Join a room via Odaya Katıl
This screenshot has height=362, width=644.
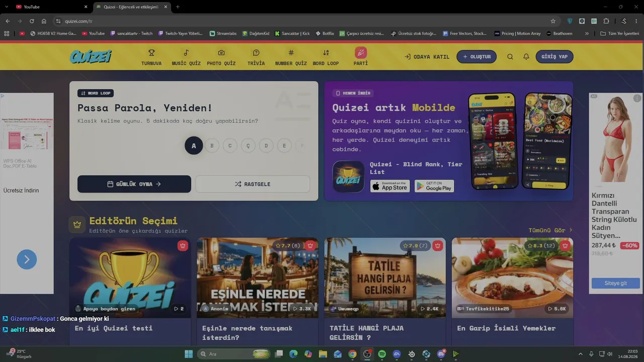[427, 57]
